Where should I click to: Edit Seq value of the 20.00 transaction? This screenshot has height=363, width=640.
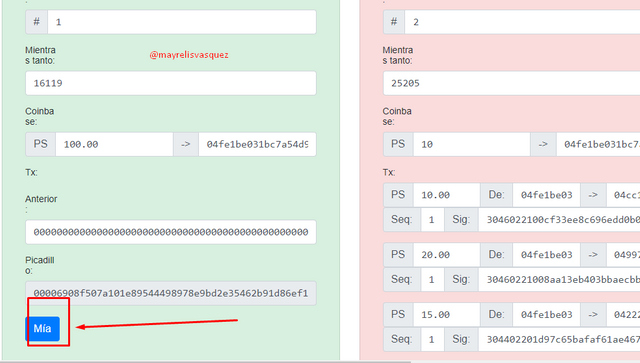pos(432,279)
